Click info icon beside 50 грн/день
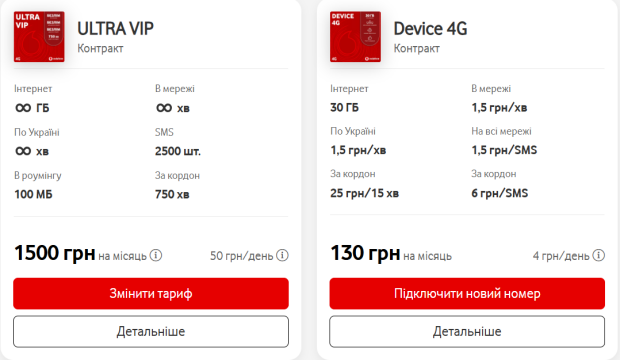The height and width of the screenshot is (360, 620). [282, 256]
